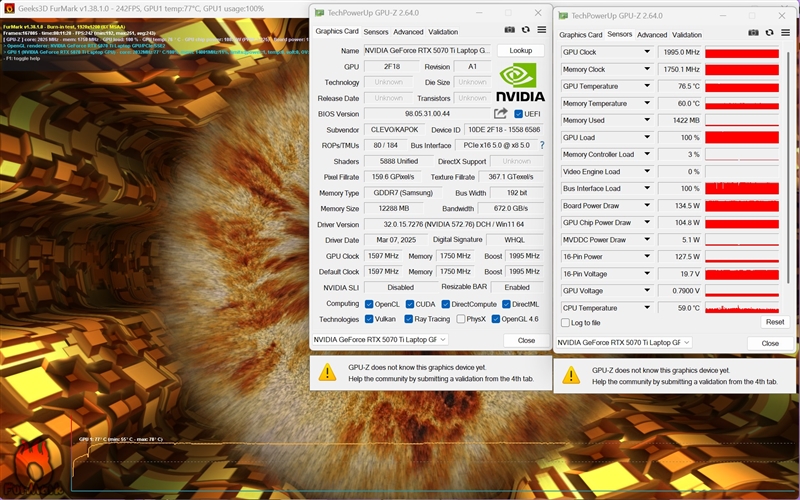Toggle the UEFI checkbox

pyautogui.click(x=518, y=114)
